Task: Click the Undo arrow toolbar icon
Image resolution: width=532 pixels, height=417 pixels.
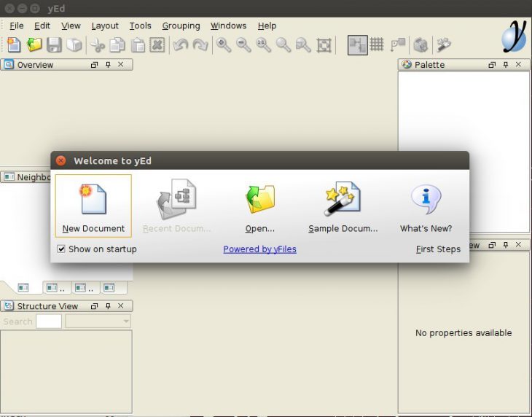Action: (x=180, y=44)
